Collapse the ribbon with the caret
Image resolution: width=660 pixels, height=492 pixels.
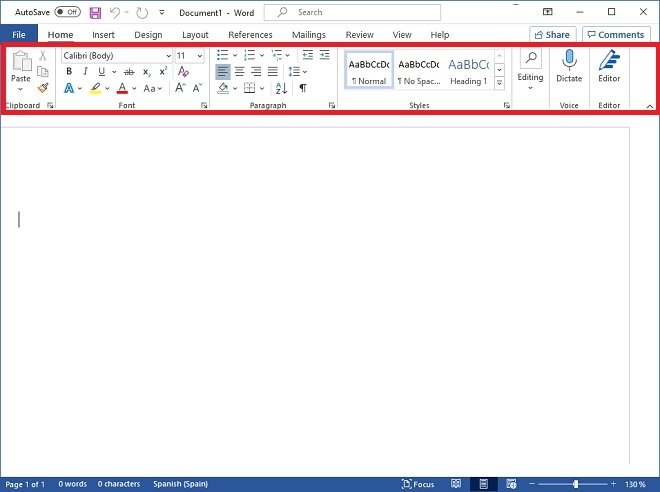tap(650, 106)
